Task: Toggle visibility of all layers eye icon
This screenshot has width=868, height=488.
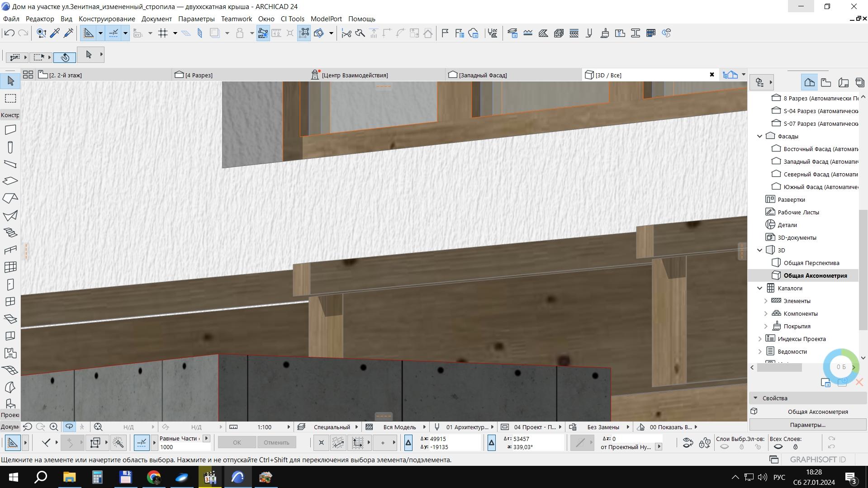Action: click(x=778, y=447)
